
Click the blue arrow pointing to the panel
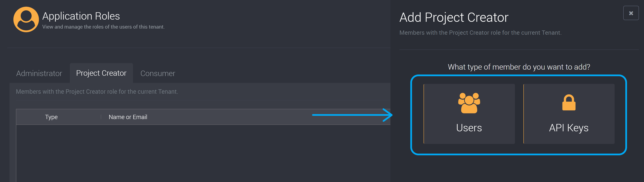pos(352,115)
